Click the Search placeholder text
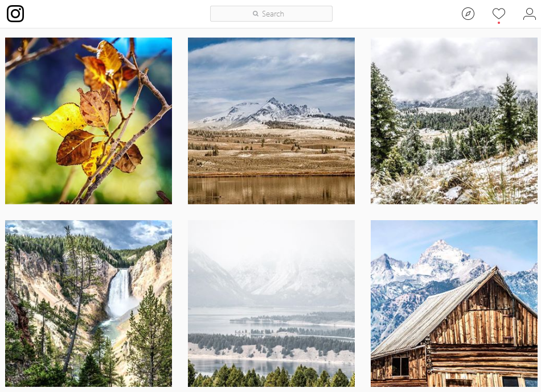This screenshot has width=541, height=392. coord(273,14)
